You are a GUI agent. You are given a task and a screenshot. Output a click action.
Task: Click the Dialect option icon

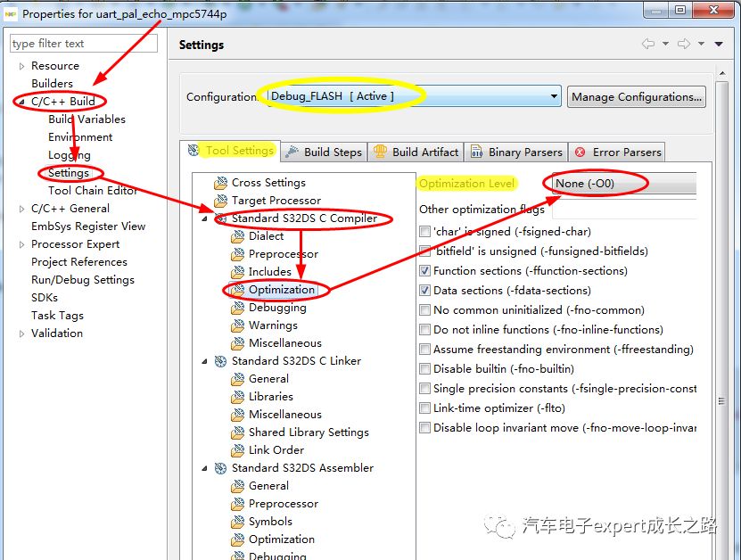coord(238,236)
